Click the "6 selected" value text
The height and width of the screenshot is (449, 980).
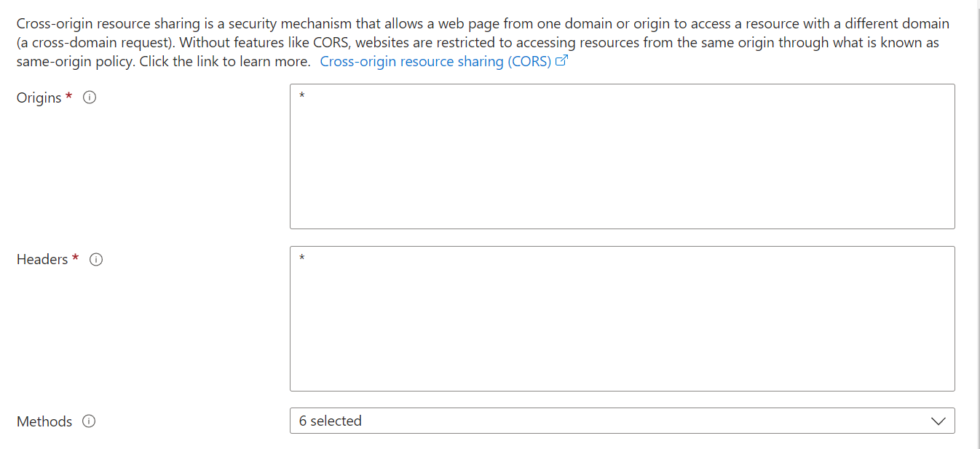click(331, 421)
